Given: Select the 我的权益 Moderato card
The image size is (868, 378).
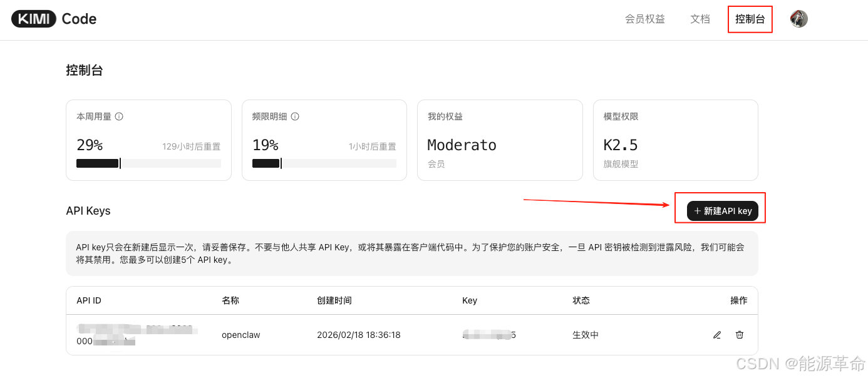Looking at the screenshot, I should click(x=500, y=140).
